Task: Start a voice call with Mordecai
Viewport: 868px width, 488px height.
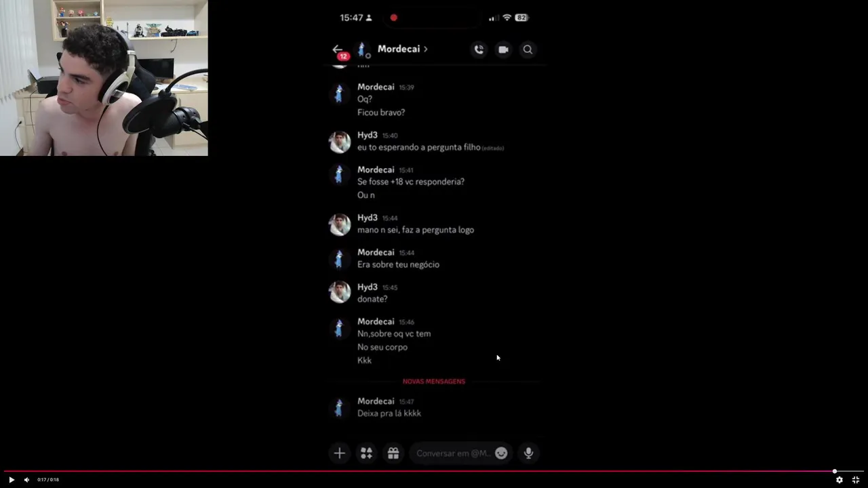Action: (x=479, y=49)
